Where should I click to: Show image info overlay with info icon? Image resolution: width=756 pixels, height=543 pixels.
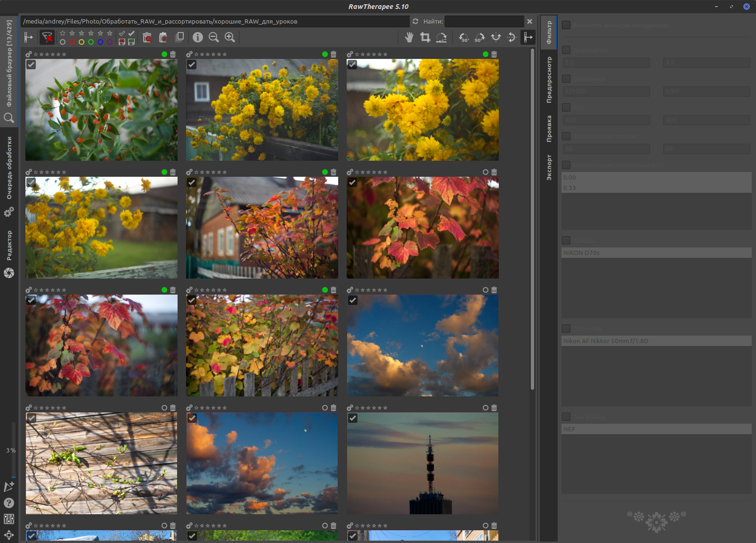(198, 37)
